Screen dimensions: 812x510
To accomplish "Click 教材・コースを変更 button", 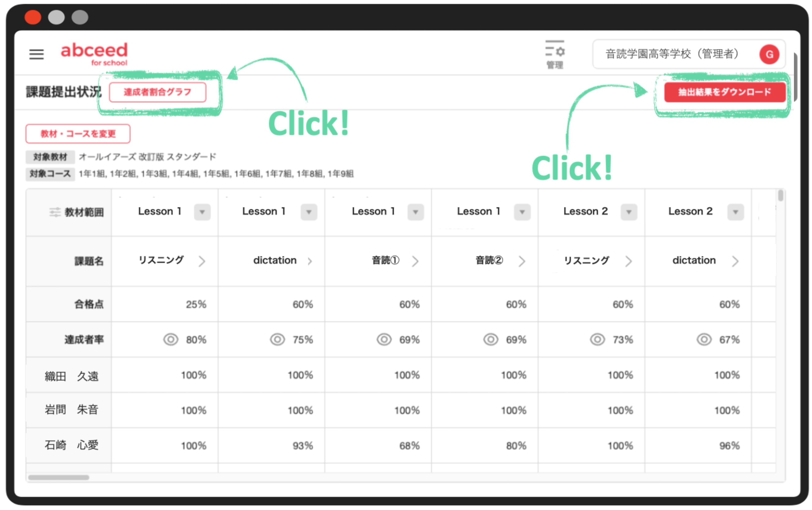I will 78,134.
